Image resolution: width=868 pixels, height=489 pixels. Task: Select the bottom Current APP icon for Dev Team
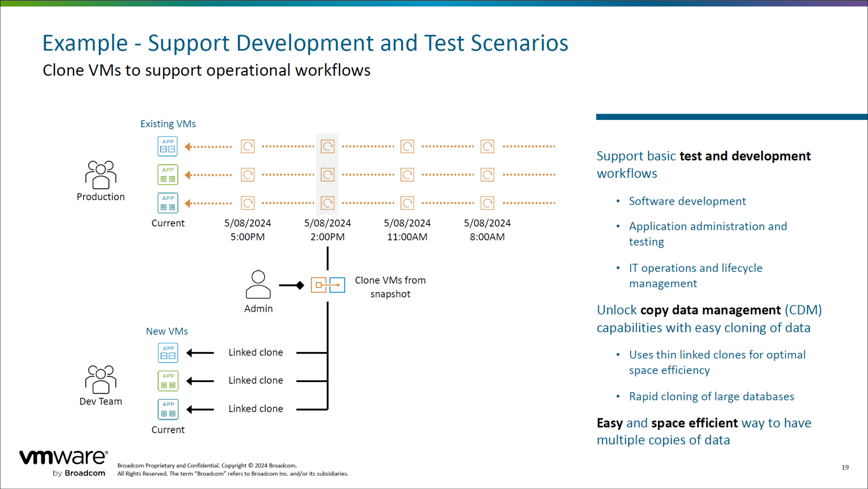(x=168, y=409)
